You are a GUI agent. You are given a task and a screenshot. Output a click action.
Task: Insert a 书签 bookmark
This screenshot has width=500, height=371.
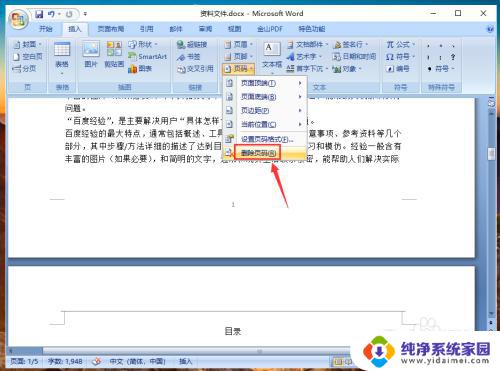pyautogui.click(x=189, y=57)
